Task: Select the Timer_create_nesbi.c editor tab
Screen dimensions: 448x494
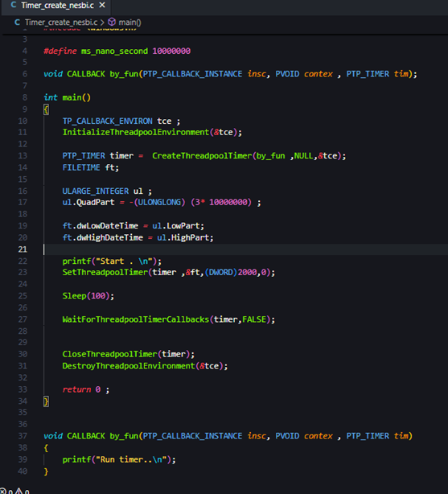Action: (56, 6)
